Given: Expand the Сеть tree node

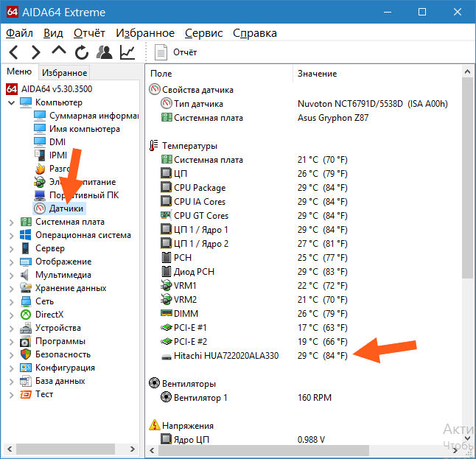Looking at the screenshot, I should coord(12,302).
